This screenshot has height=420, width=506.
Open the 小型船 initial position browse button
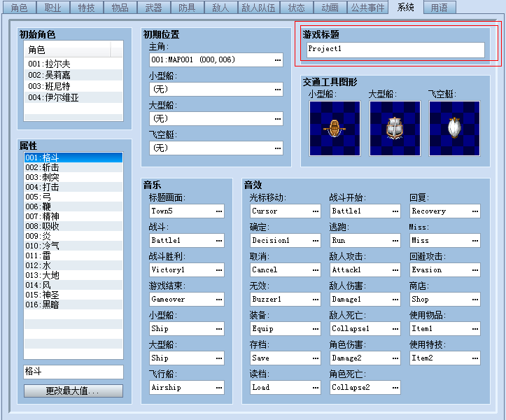[x=278, y=90]
